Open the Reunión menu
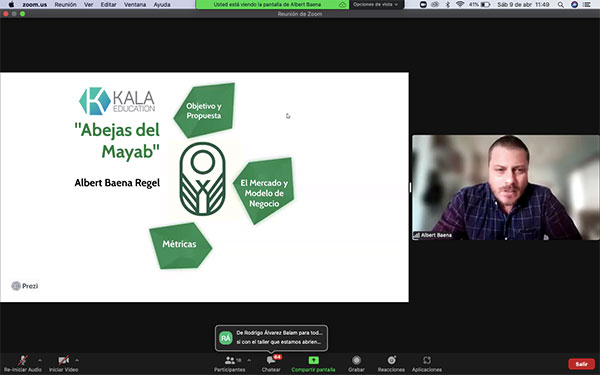This screenshot has height=375, width=600. 65,5
